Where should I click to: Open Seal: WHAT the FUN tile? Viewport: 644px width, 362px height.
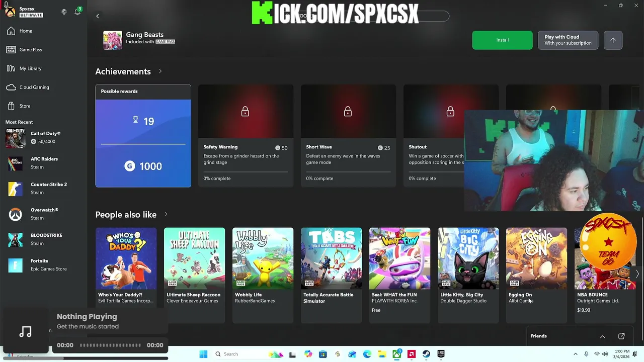[x=399, y=275]
